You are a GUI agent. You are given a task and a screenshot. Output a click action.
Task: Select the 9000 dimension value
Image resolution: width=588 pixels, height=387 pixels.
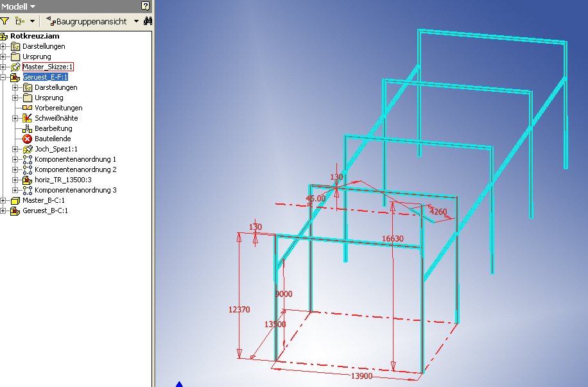[x=284, y=294]
